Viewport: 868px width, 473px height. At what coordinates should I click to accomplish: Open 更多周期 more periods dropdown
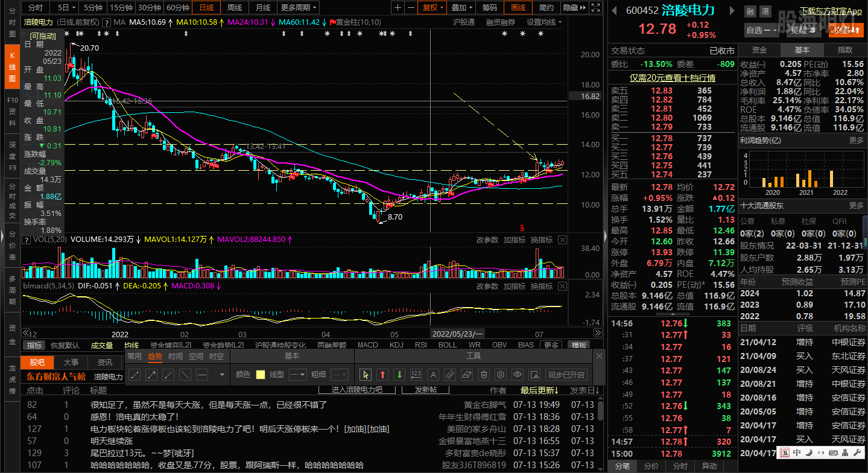click(x=299, y=8)
